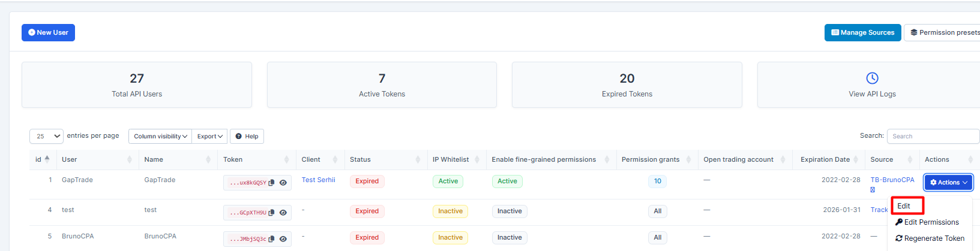Image resolution: width=980 pixels, height=251 pixels.
Task: Copy the BrunoCPA token ending in JMbjSQ3c
Action: point(271,239)
